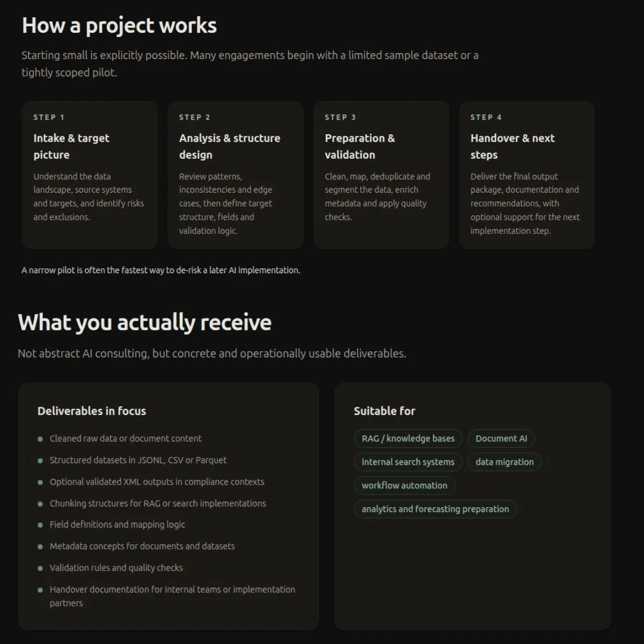Click the Handover documentation bullet item
644x644 pixels.
(172, 589)
